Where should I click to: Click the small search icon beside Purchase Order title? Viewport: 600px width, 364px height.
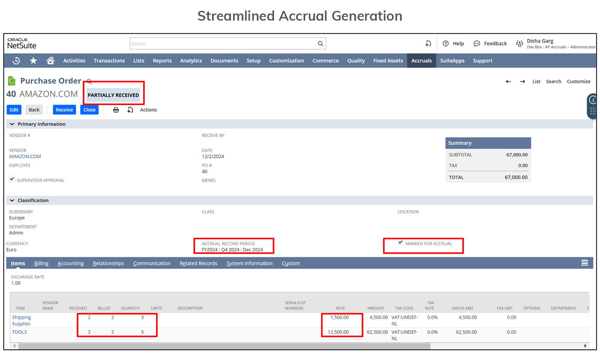click(x=89, y=81)
